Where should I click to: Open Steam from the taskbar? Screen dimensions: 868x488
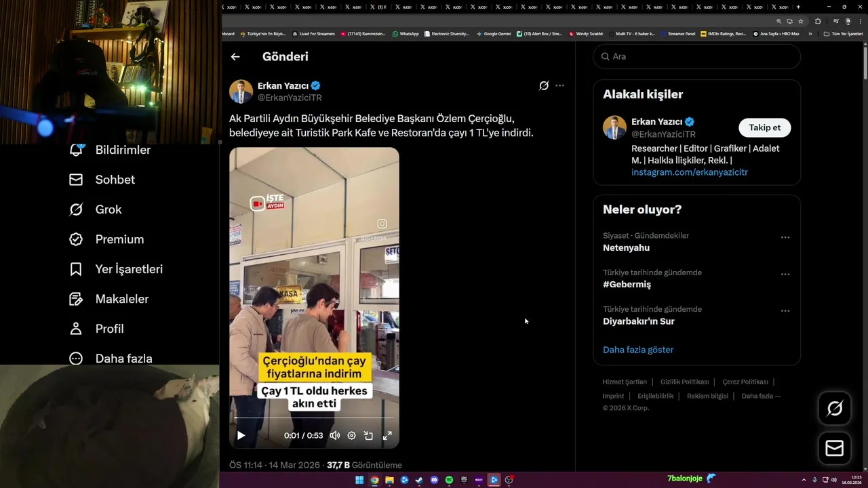419,480
